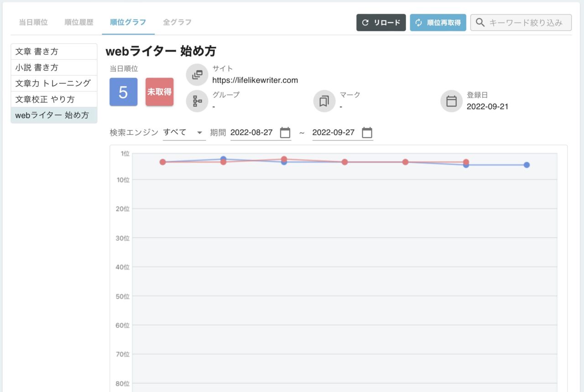Click the 登録日 calendar icon
The height and width of the screenshot is (392, 584).
pyautogui.click(x=451, y=101)
